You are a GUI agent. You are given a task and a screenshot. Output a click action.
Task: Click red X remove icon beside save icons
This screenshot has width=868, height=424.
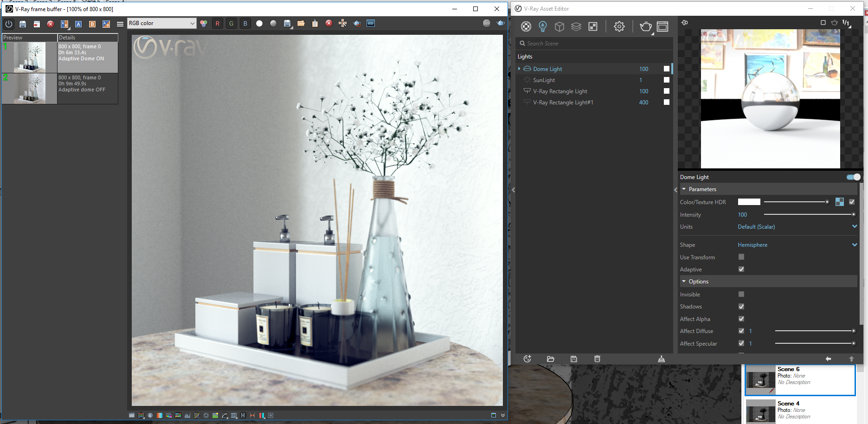51,24
